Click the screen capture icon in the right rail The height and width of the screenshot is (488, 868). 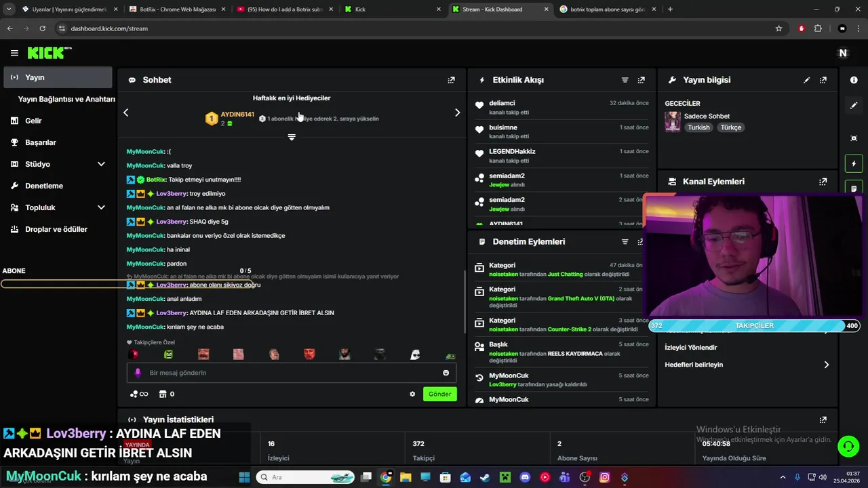(x=854, y=138)
